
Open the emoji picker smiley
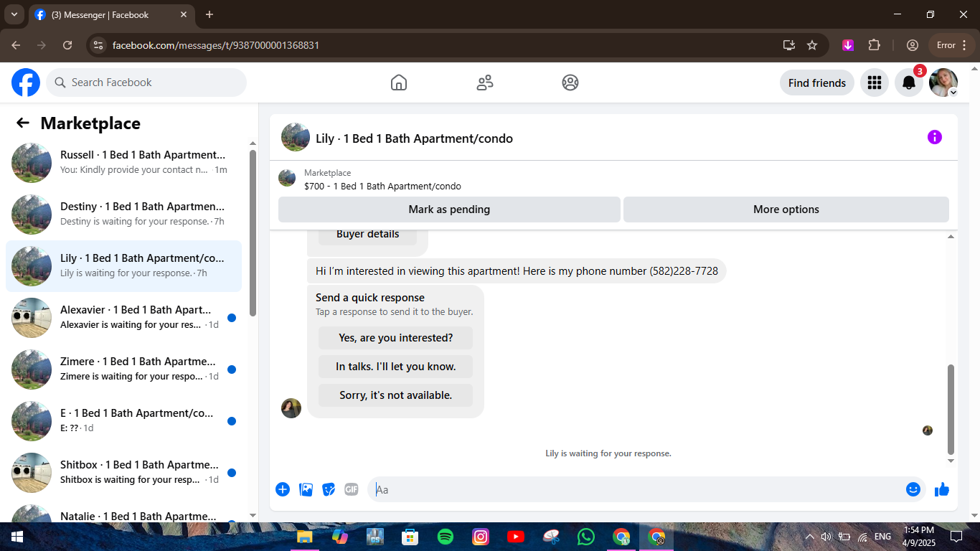[913, 489]
